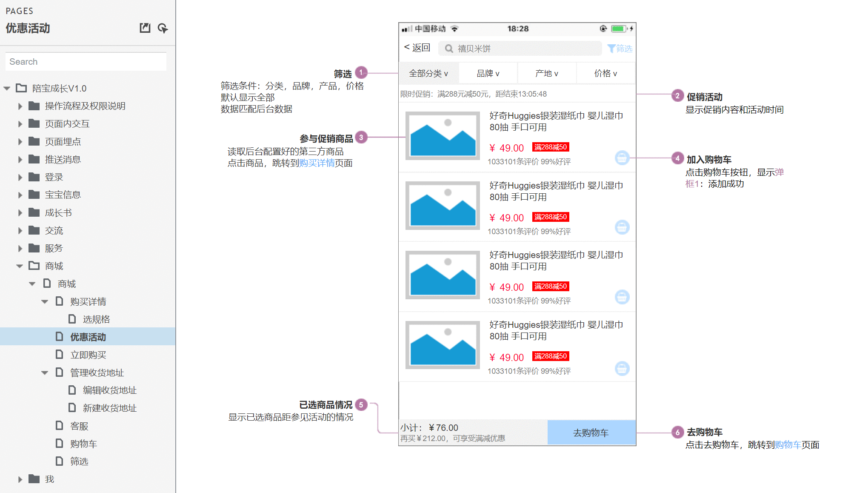The width and height of the screenshot is (868, 493).
Task: Follow the 购物车 link in annotation 6
Action: (788, 445)
